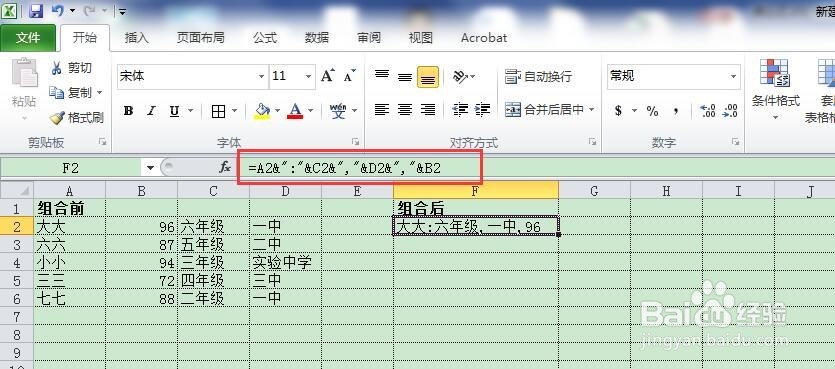This screenshot has width=835, height=369.
Task: Open the 宋体 font name dropdown
Action: [x=261, y=77]
